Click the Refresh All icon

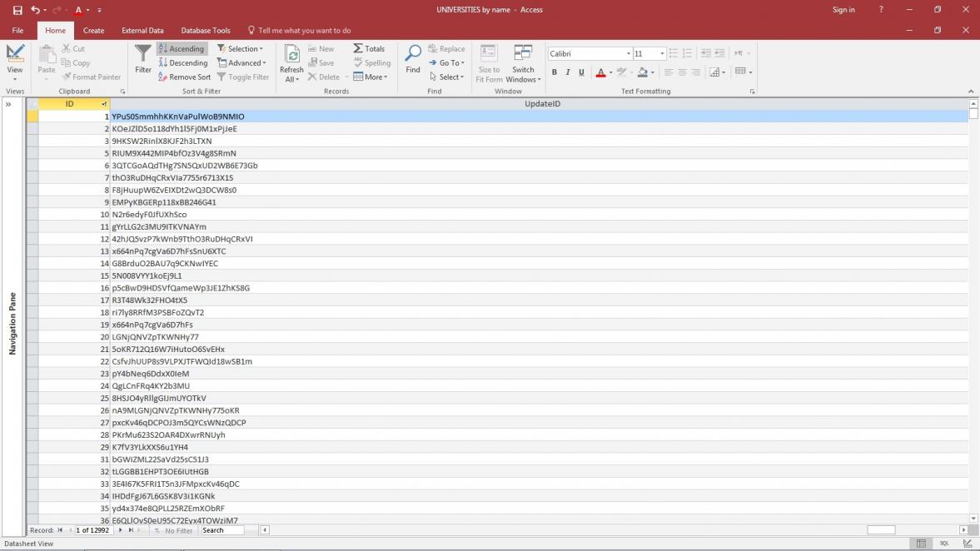tap(291, 54)
